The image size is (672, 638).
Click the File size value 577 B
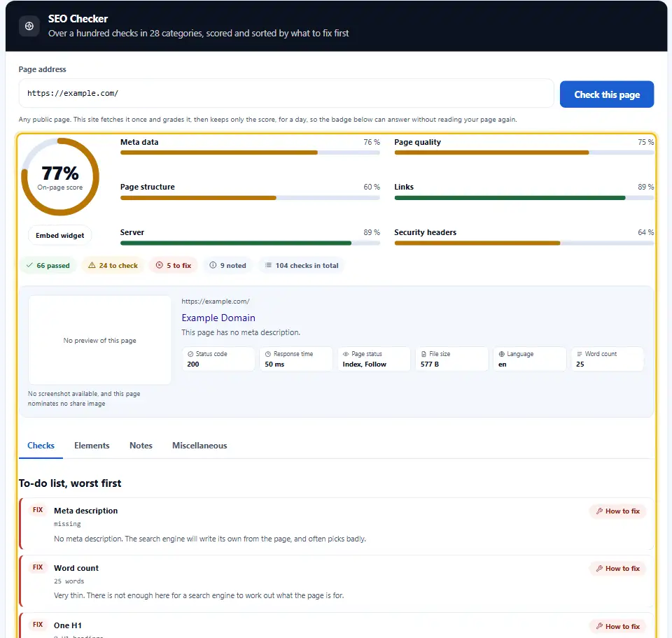coord(430,364)
